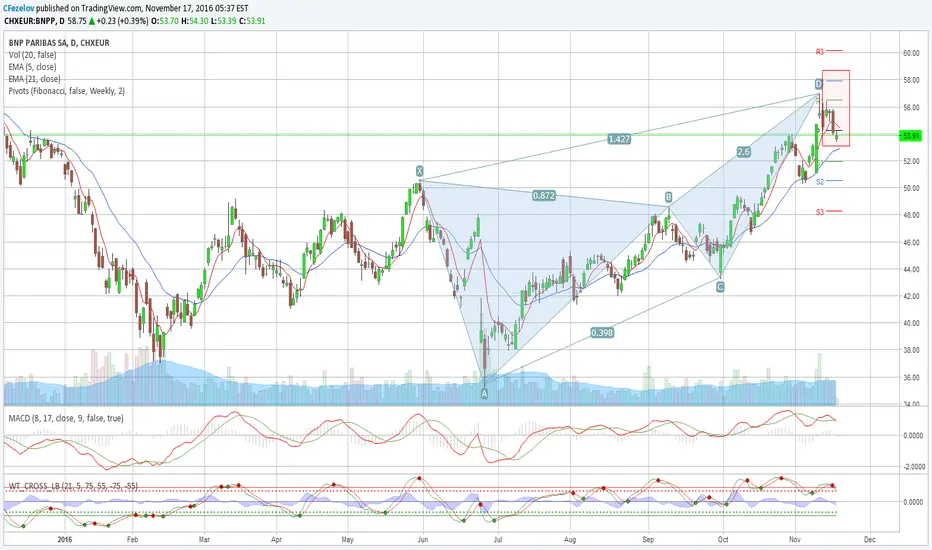The image size is (932, 550).
Task: Select the X point label of the pattern
Action: coord(420,171)
